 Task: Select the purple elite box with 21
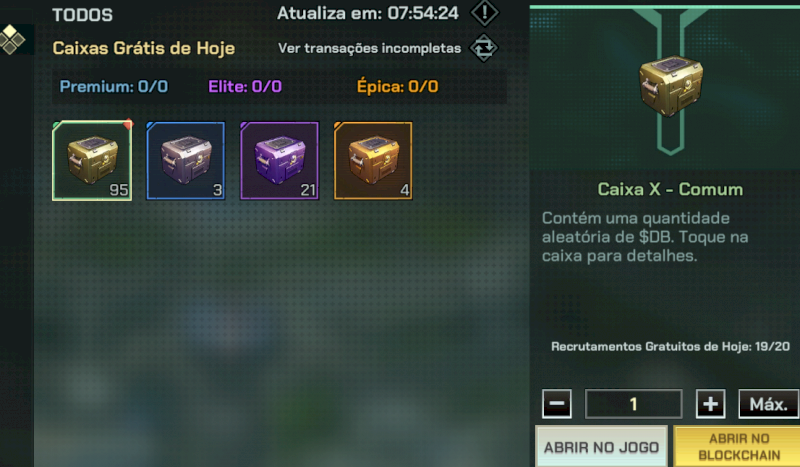tap(280, 161)
